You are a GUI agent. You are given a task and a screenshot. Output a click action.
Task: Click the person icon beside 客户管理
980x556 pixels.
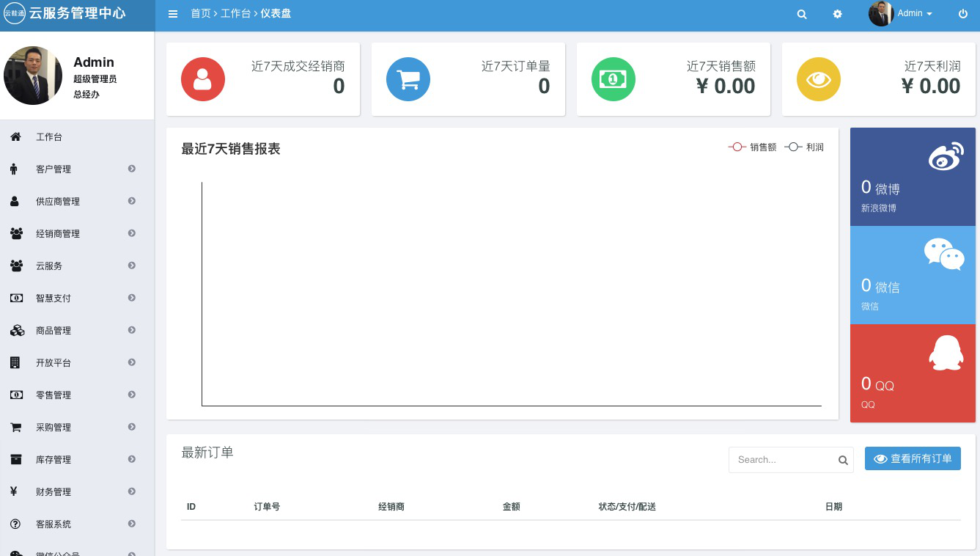point(14,169)
